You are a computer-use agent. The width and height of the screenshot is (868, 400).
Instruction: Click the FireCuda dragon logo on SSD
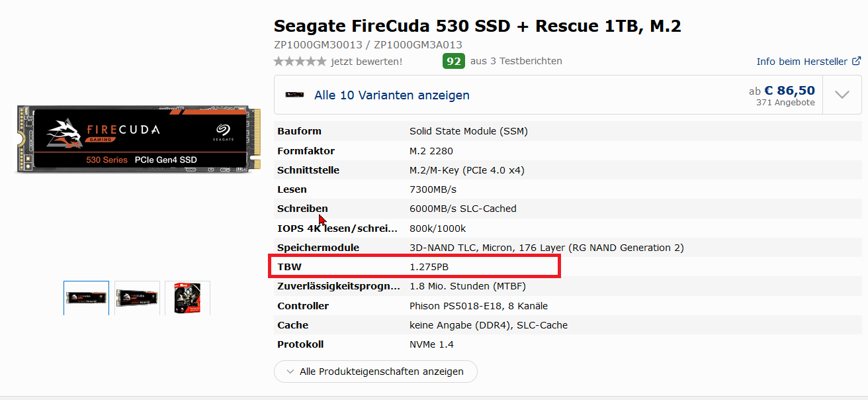coord(64,134)
